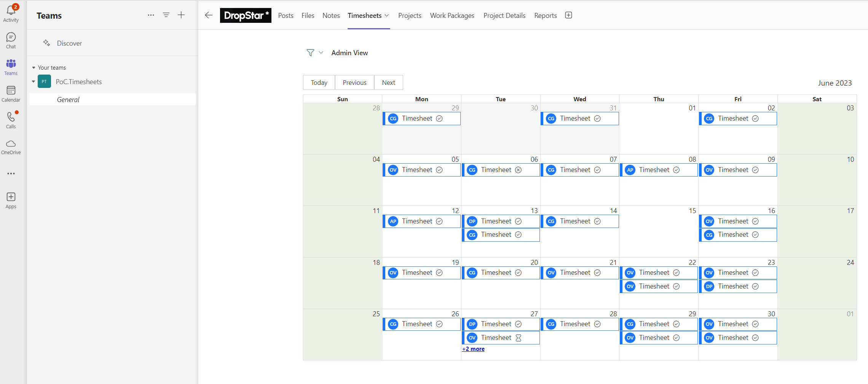
Task: Click the Previous button
Action: 354,83
